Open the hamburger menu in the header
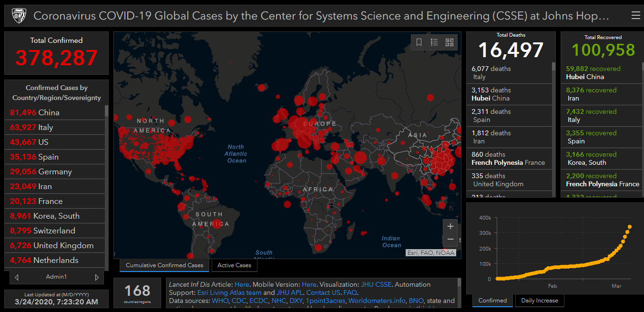The height and width of the screenshot is (312, 644). point(635,16)
